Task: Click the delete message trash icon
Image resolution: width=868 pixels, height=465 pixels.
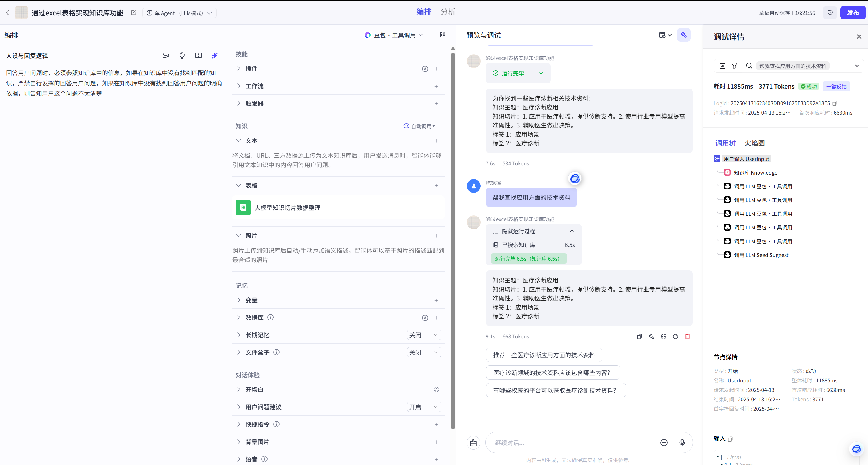Action: pos(687,336)
